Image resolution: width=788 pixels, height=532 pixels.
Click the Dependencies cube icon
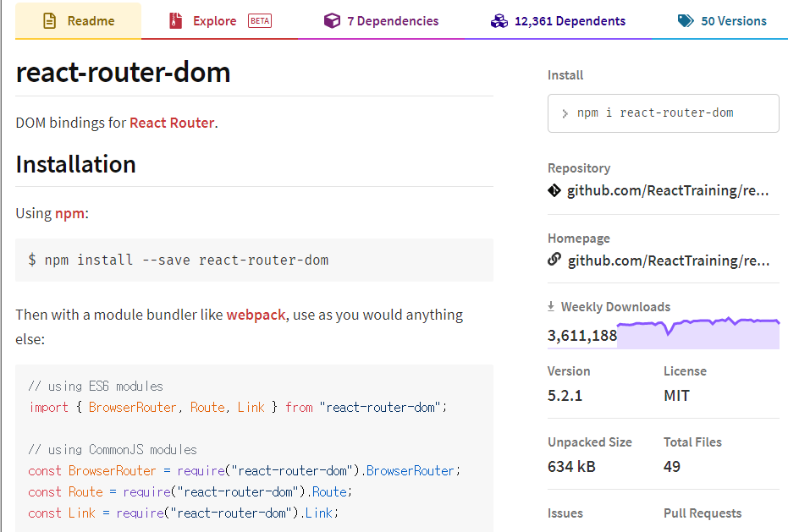[x=332, y=20]
